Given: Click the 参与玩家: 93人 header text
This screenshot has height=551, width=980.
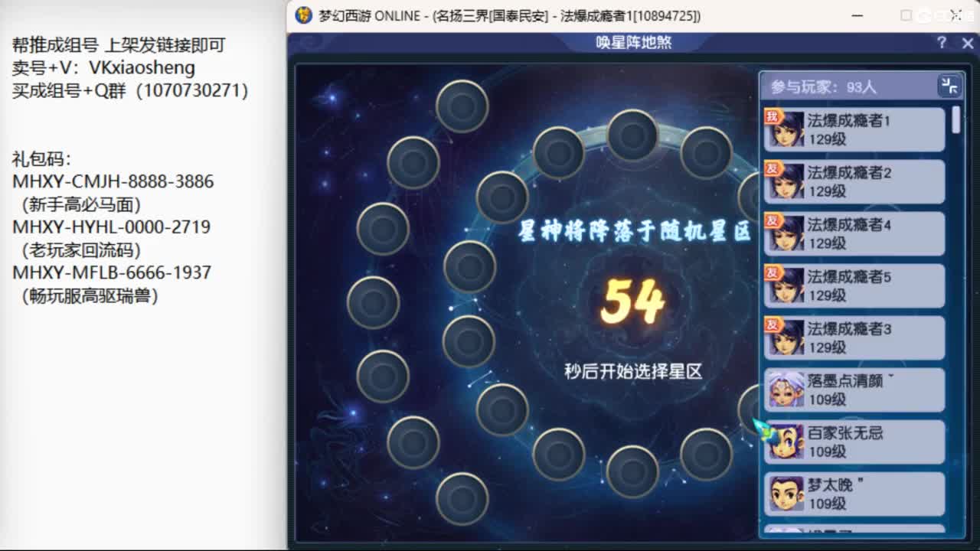Looking at the screenshot, I should [823, 87].
